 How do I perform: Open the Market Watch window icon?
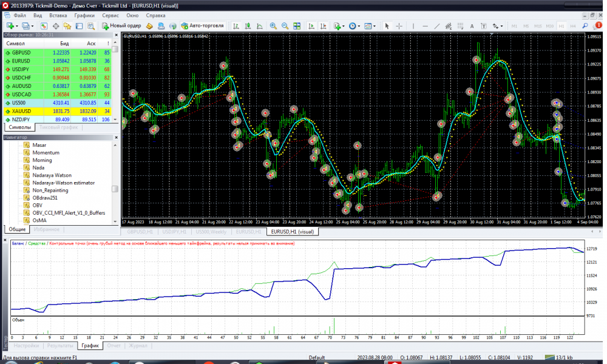[x=44, y=26]
